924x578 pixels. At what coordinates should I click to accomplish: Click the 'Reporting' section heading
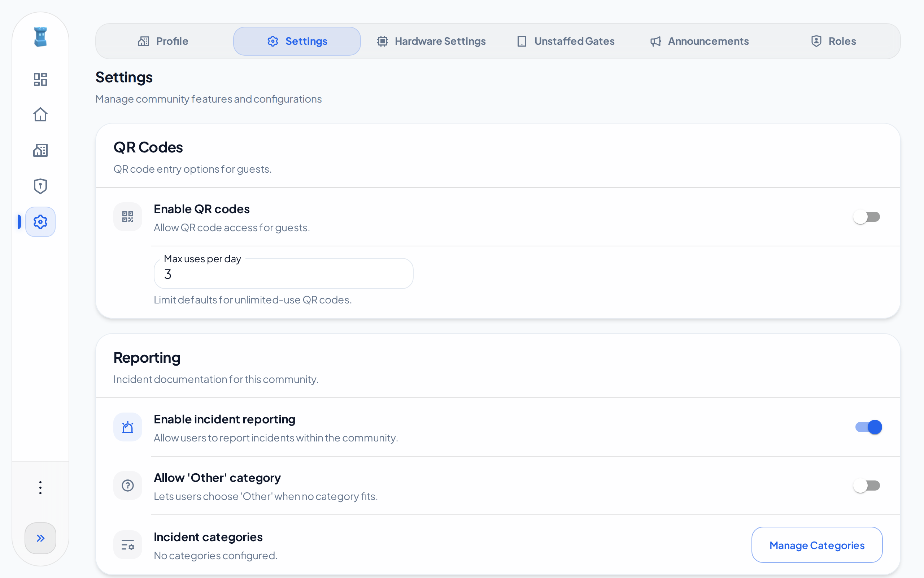147,357
